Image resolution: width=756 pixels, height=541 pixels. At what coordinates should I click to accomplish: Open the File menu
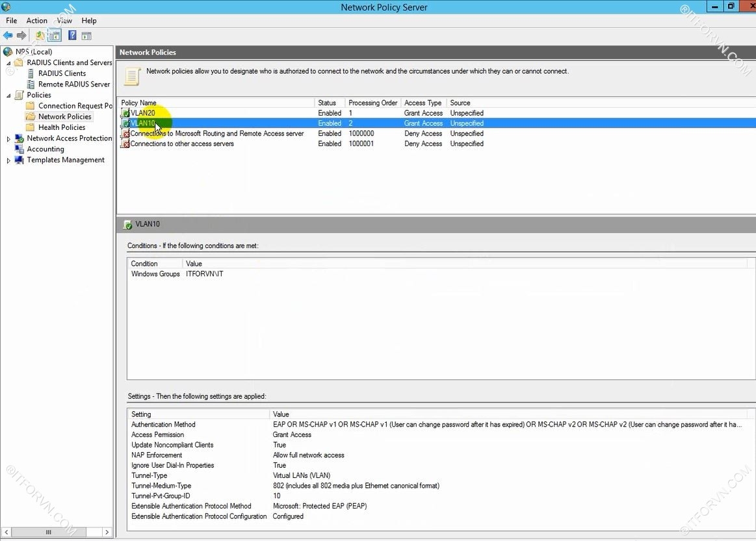pyautogui.click(x=12, y=21)
